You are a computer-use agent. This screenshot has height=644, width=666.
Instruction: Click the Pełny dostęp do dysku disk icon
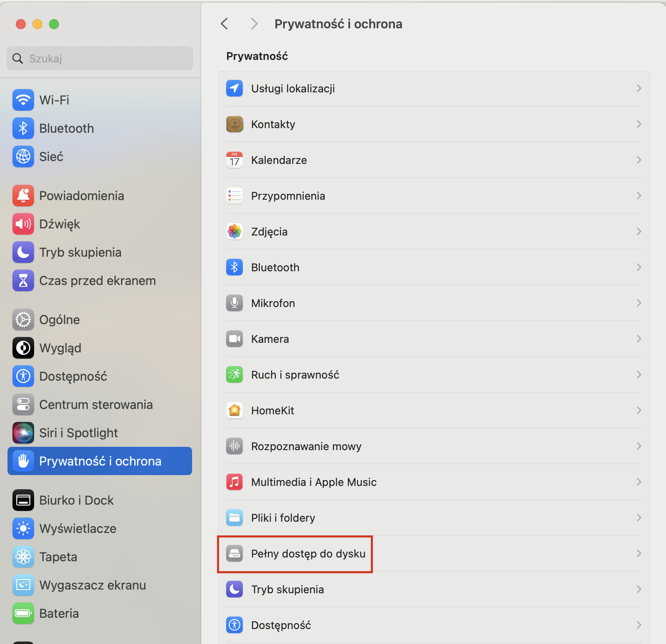click(234, 553)
